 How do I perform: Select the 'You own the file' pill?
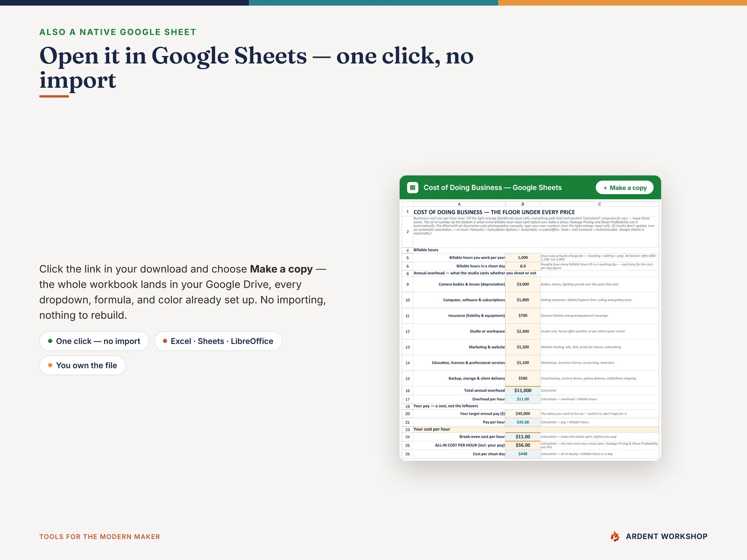click(x=83, y=365)
